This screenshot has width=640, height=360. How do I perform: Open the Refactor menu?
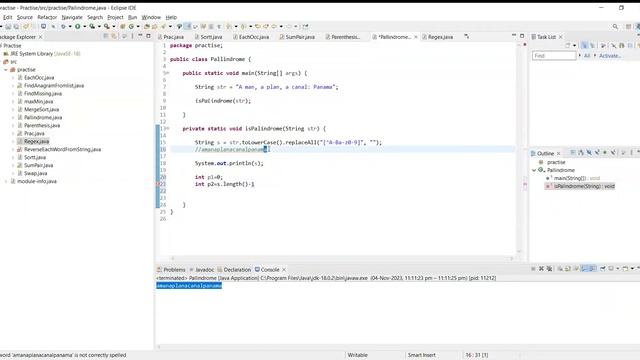pos(47,17)
